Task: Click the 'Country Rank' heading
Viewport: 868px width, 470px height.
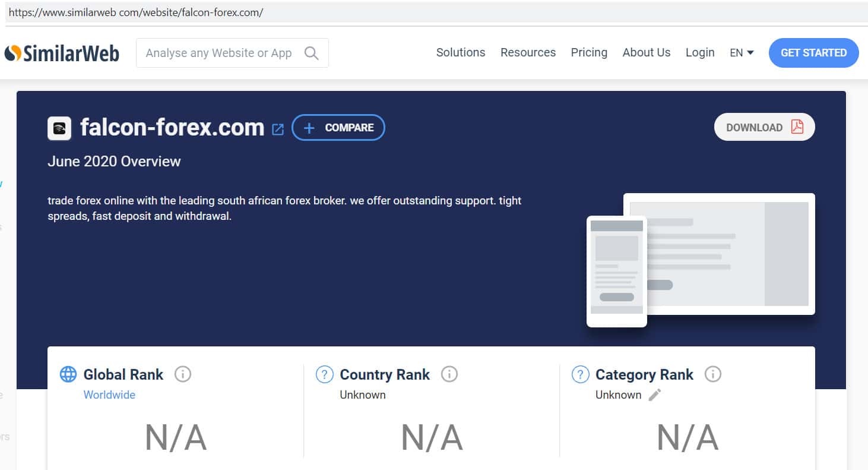Action: coord(385,374)
